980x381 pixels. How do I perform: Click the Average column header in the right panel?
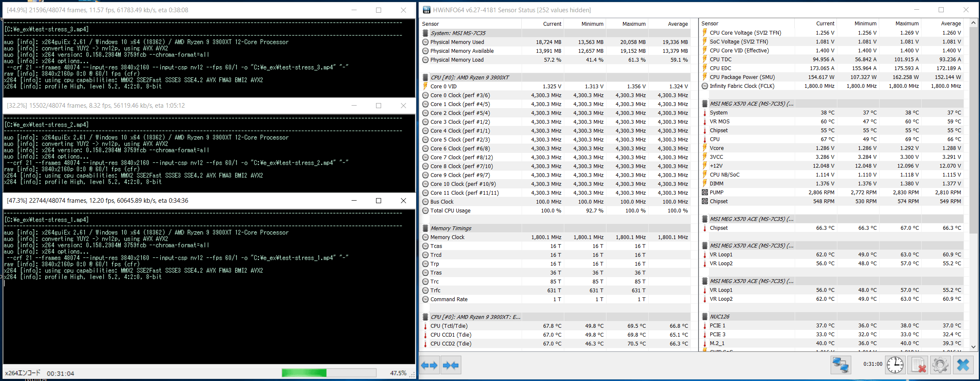(942, 23)
